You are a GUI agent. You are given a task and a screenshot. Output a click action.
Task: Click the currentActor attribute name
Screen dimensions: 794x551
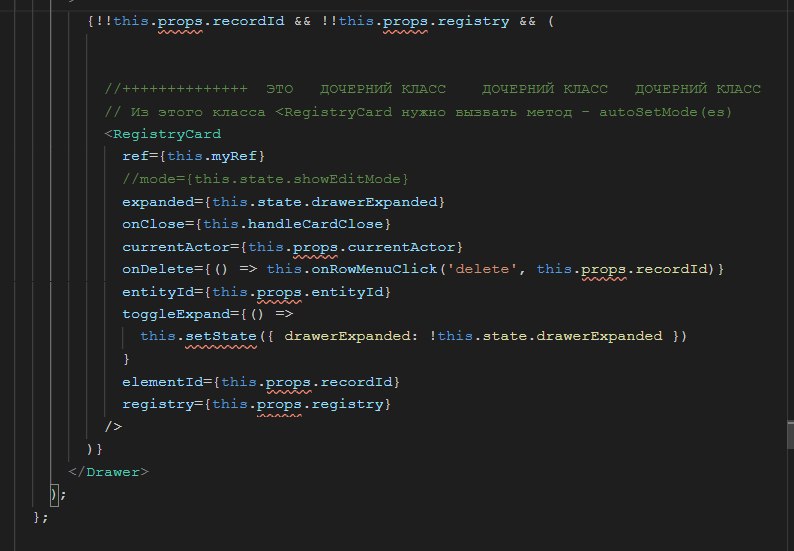pos(176,247)
